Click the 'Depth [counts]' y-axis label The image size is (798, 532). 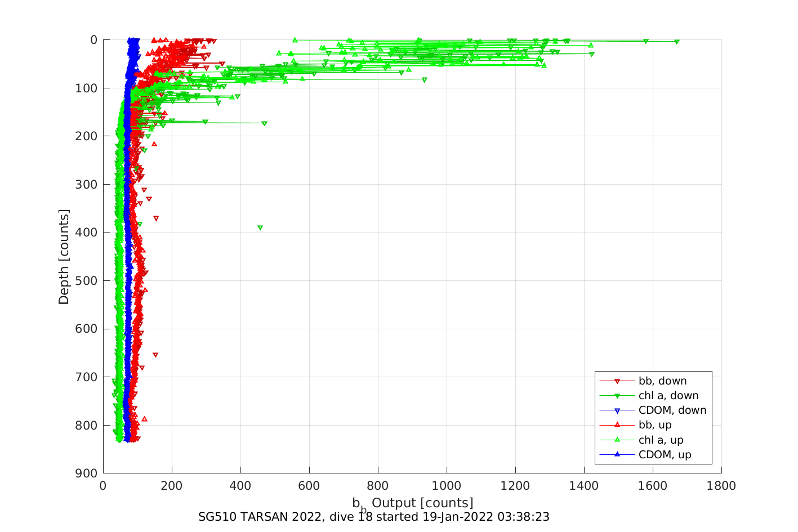point(64,257)
